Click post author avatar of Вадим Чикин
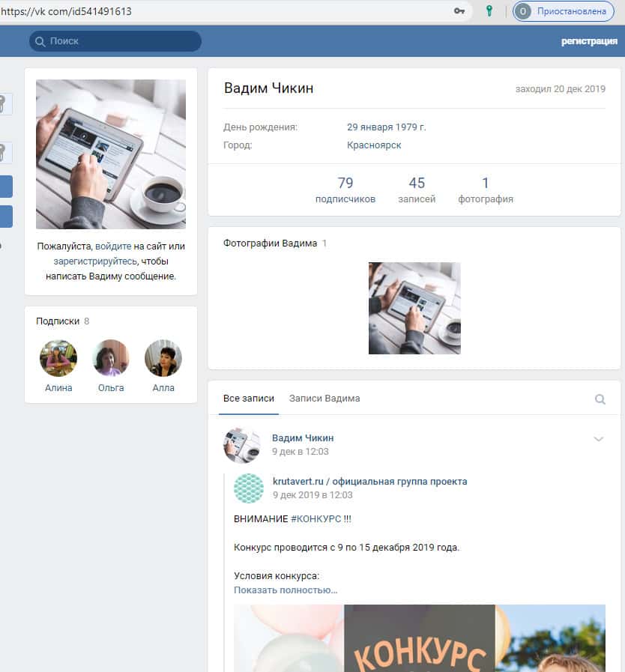Screen dimensions: 625x672 (x=241, y=445)
